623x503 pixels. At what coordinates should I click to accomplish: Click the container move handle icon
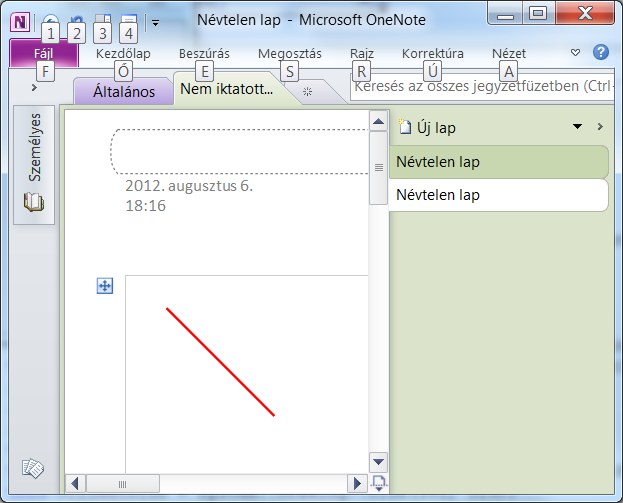pyautogui.click(x=105, y=286)
